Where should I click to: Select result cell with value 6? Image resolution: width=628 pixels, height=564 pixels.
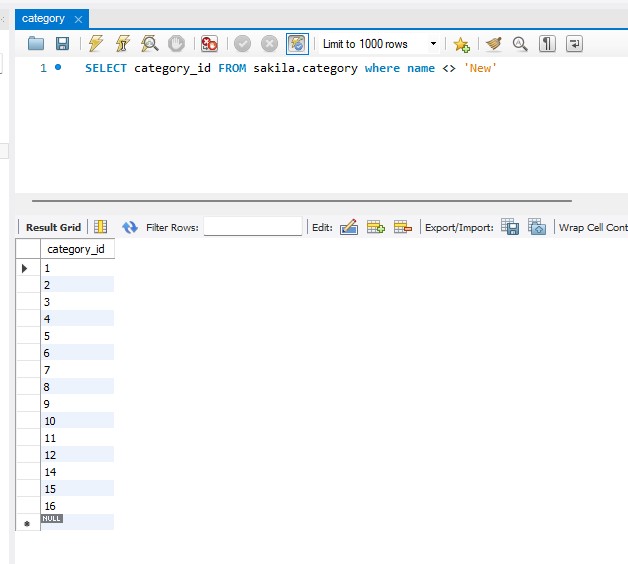[x=77, y=353]
